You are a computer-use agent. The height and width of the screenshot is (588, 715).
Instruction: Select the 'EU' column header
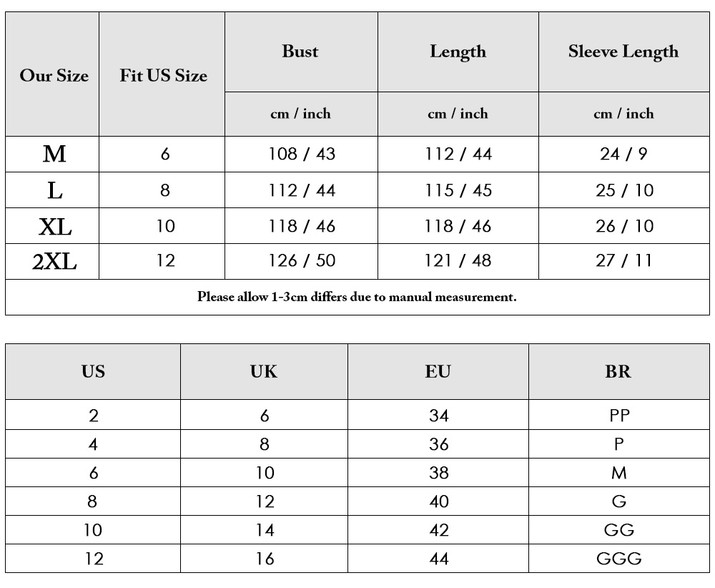(438, 371)
